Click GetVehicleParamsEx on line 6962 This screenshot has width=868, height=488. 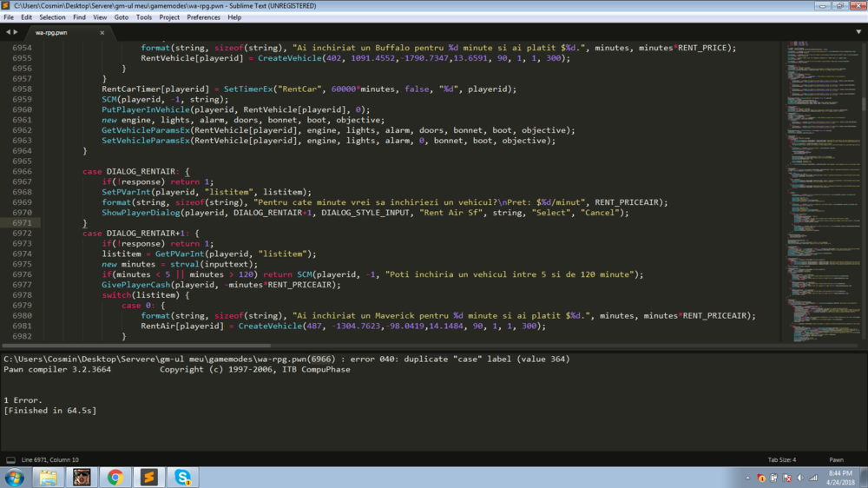tap(146, 130)
